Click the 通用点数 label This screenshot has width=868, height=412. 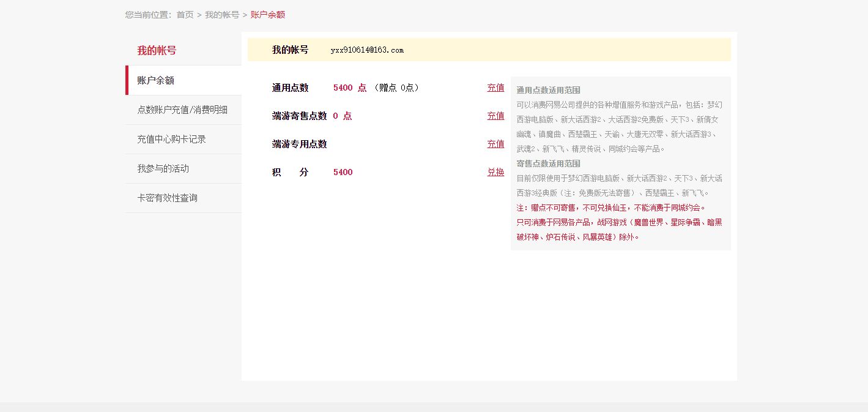pyautogui.click(x=290, y=88)
